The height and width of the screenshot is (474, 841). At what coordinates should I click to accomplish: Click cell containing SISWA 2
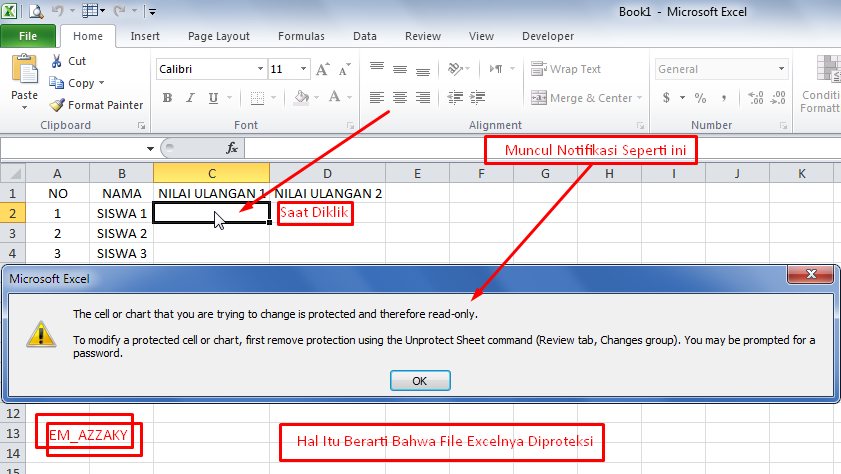[x=122, y=234]
